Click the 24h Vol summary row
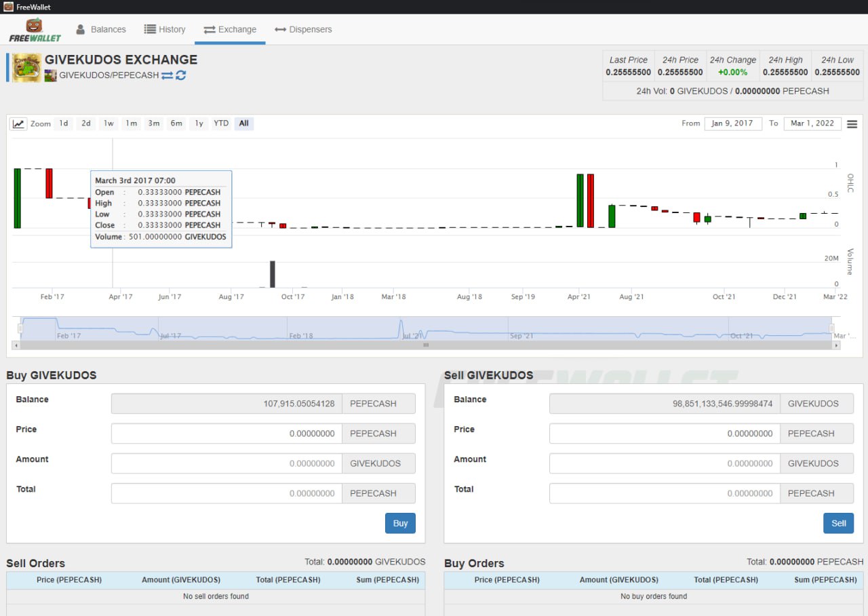This screenshot has height=616, width=868. tap(732, 91)
